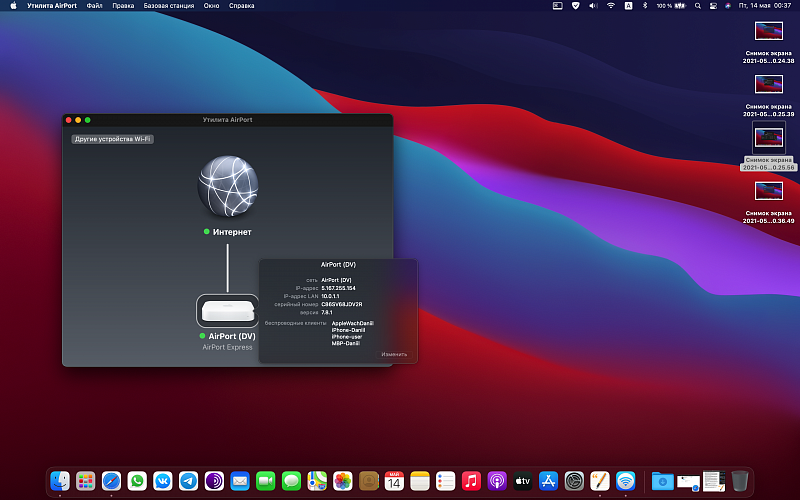
Task: Select the AppleWatchDaniil wireless client
Action: pos(352,324)
